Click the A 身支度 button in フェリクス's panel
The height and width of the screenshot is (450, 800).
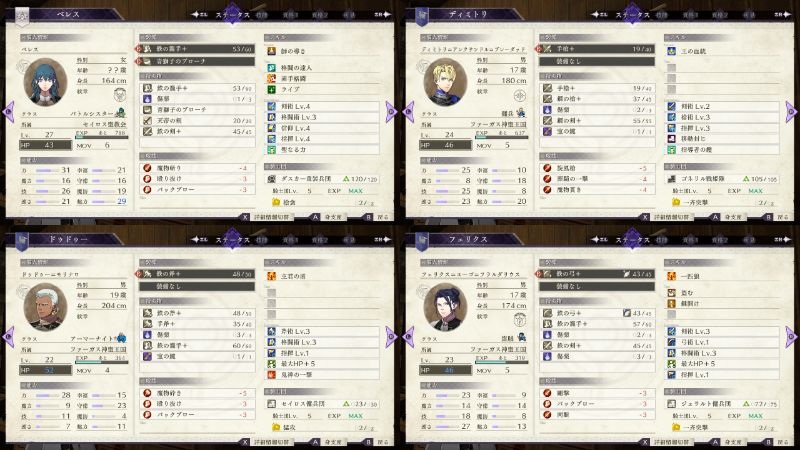pyautogui.click(x=727, y=442)
